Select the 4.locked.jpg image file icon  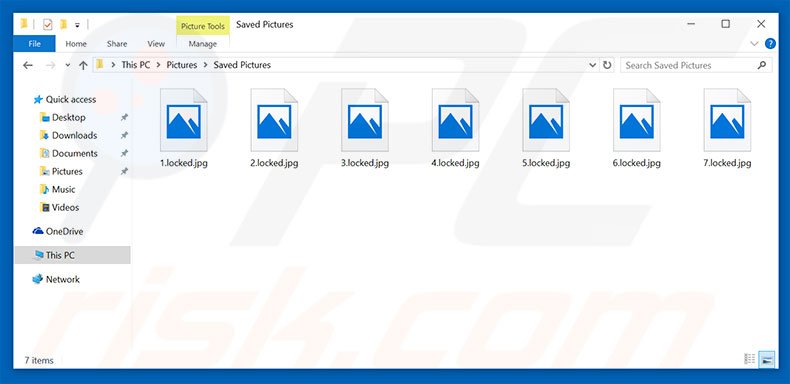tap(455, 120)
